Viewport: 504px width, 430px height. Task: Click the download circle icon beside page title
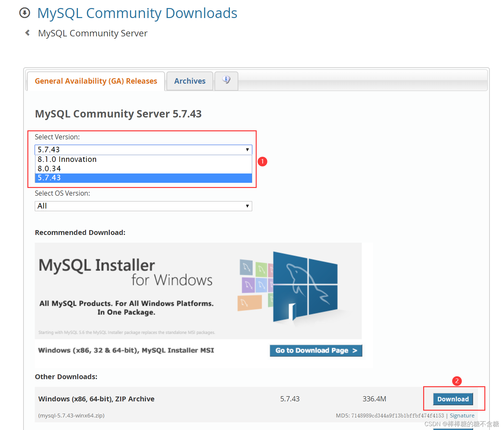pos(25,13)
